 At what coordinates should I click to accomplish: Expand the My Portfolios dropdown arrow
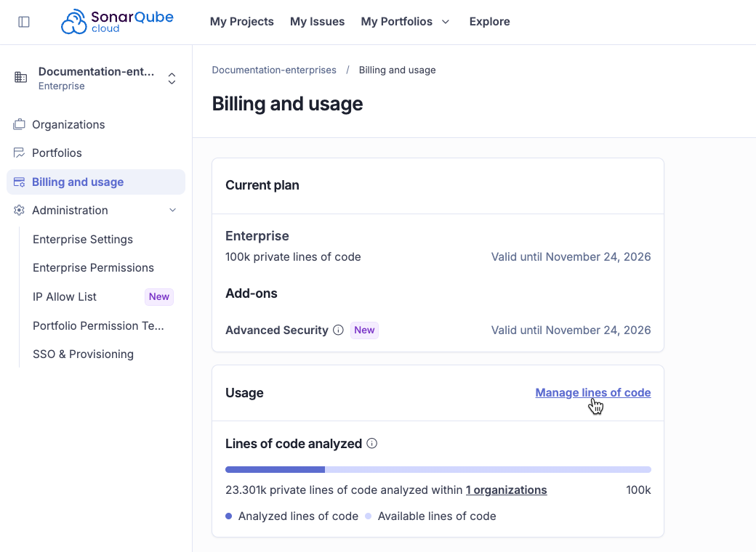(446, 22)
